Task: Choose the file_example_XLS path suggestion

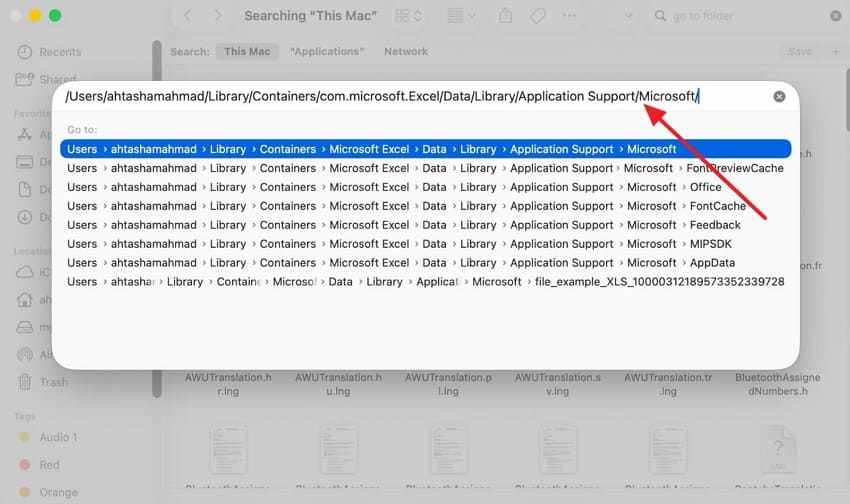Action: (426, 282)
